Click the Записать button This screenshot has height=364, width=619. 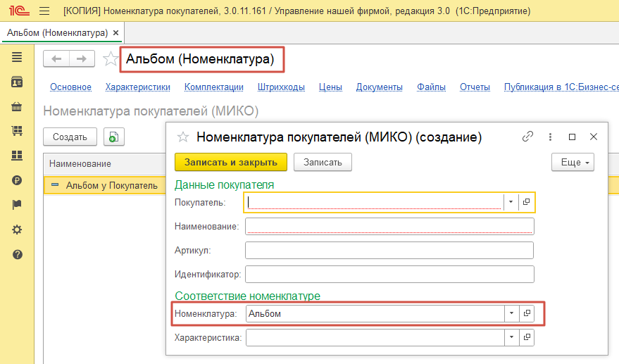coord(323,162)
